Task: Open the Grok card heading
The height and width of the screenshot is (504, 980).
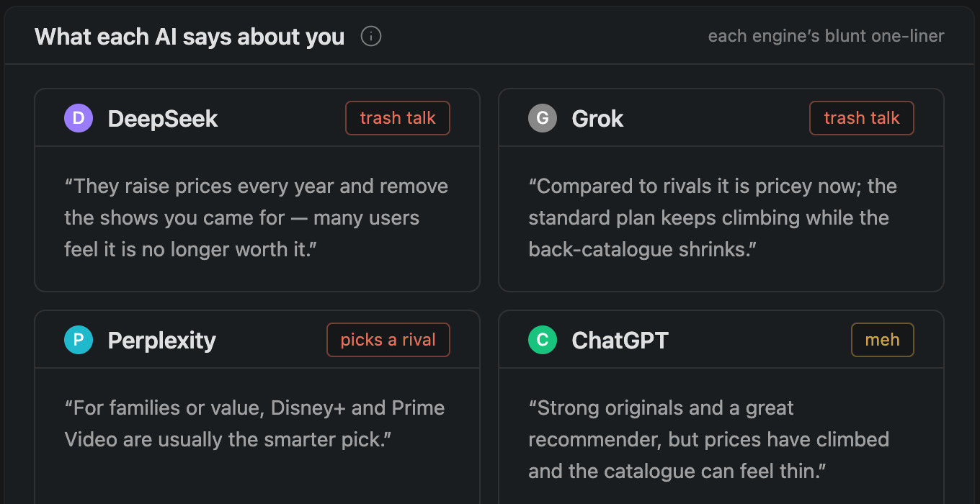Action: click(597, 118)
